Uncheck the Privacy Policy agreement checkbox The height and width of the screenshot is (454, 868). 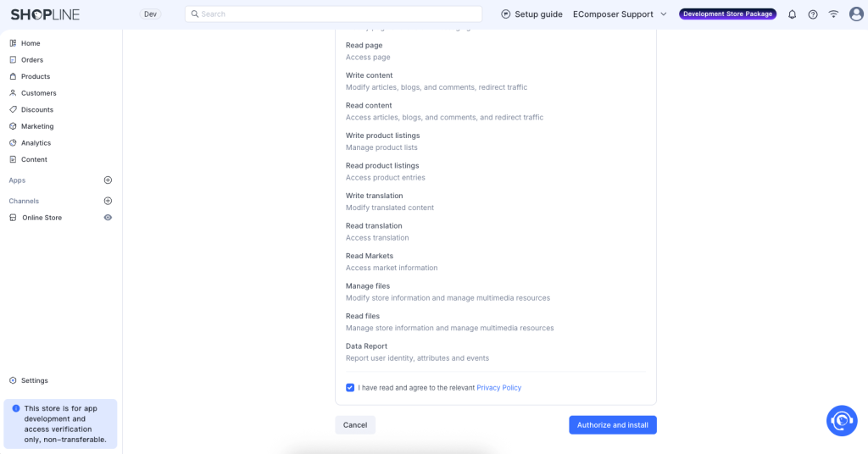pos(350,388)
